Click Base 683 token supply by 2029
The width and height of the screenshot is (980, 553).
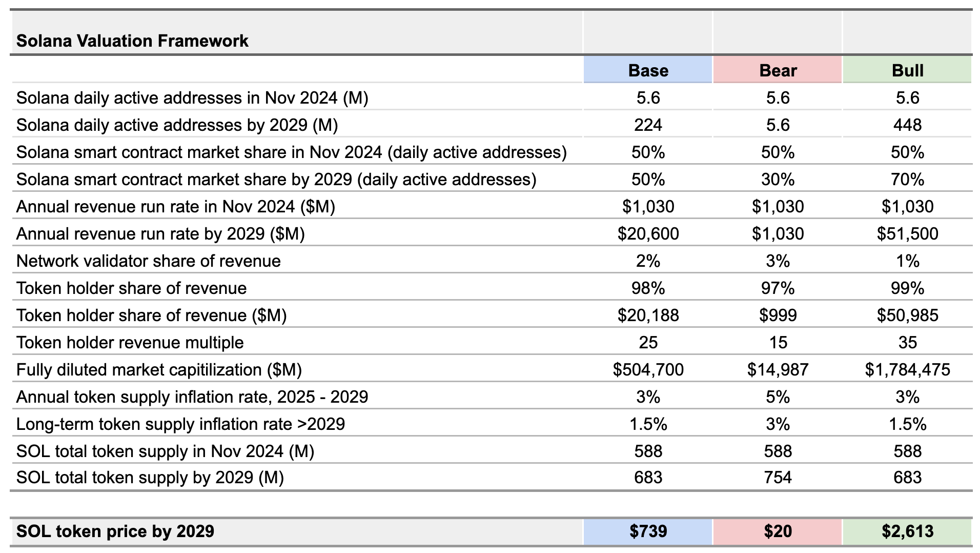(x=648, y=478)
